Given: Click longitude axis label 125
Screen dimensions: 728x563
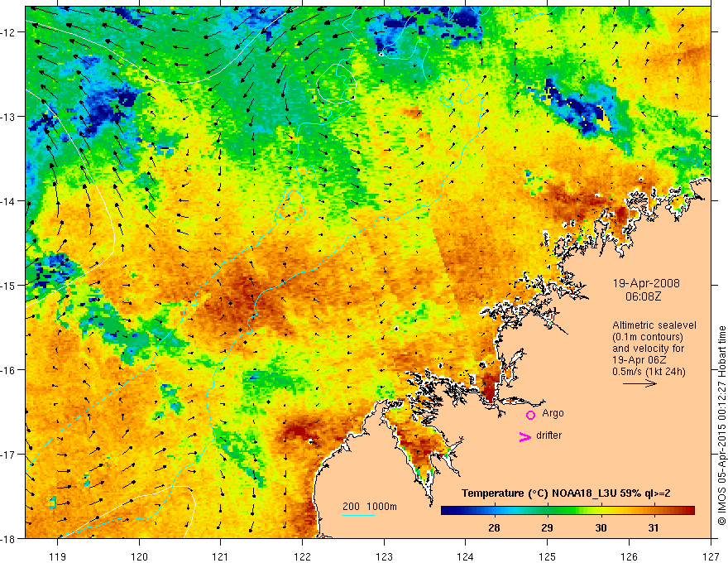Looking at the screenshot, I should 548,556.
